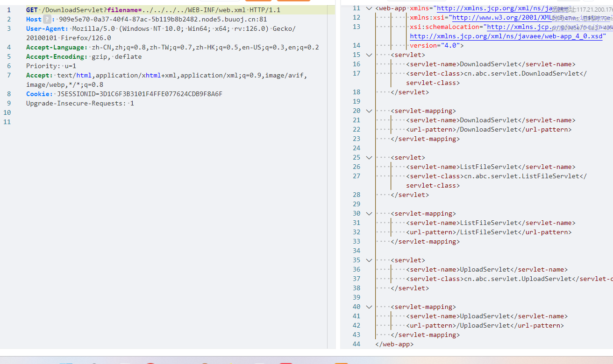Fold the UploadServlet servlet-mapping on line 40

pos(369,307)
